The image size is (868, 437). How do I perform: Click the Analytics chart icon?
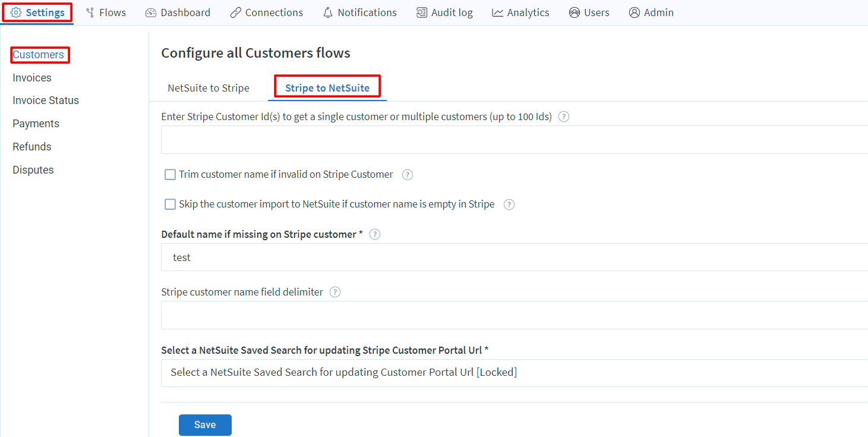(497, 12)
